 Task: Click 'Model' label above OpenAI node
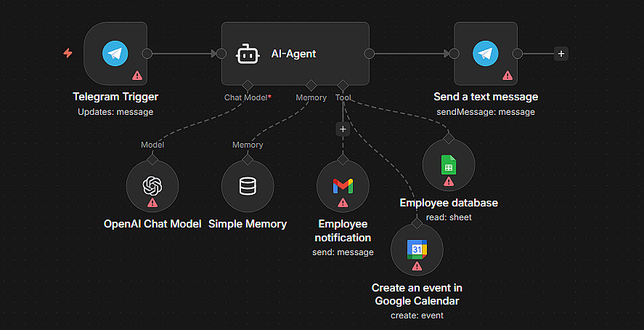tap(152, 145)
